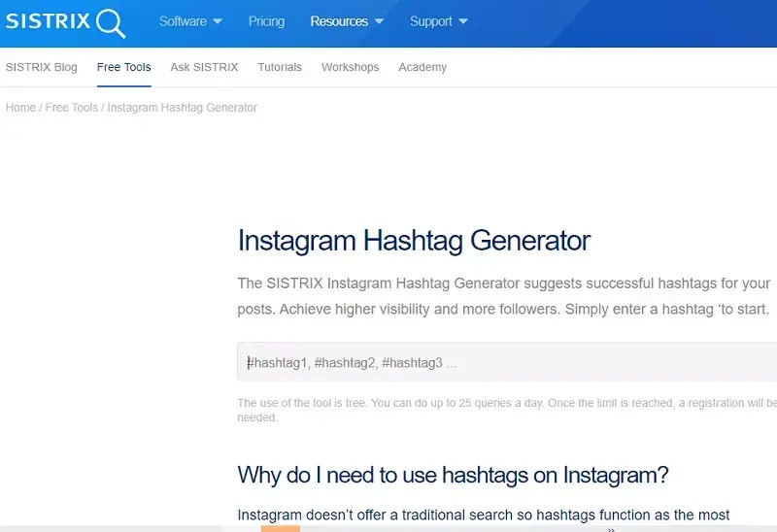Select the Free Tools tab
This screenshot has height=532, width=777.
pos(124,67)
